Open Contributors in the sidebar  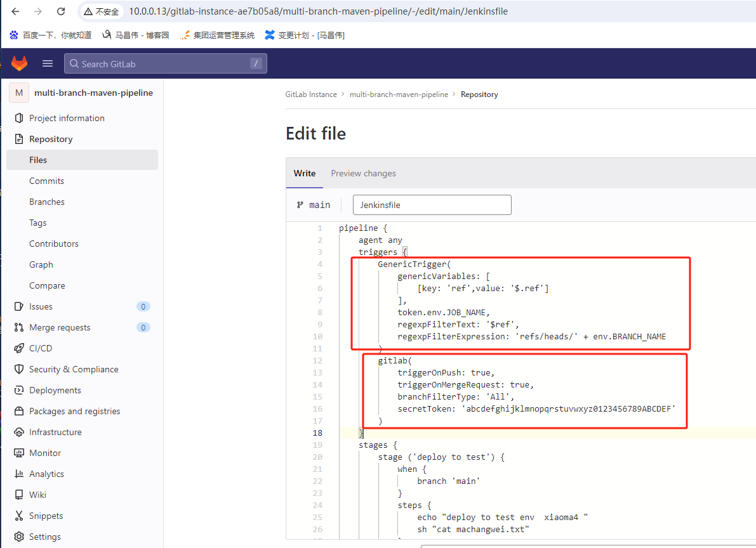coord(53,244)
